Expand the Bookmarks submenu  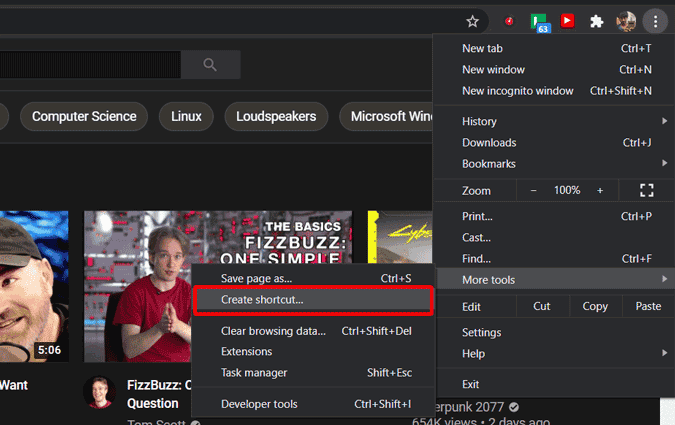pos(555,164)
